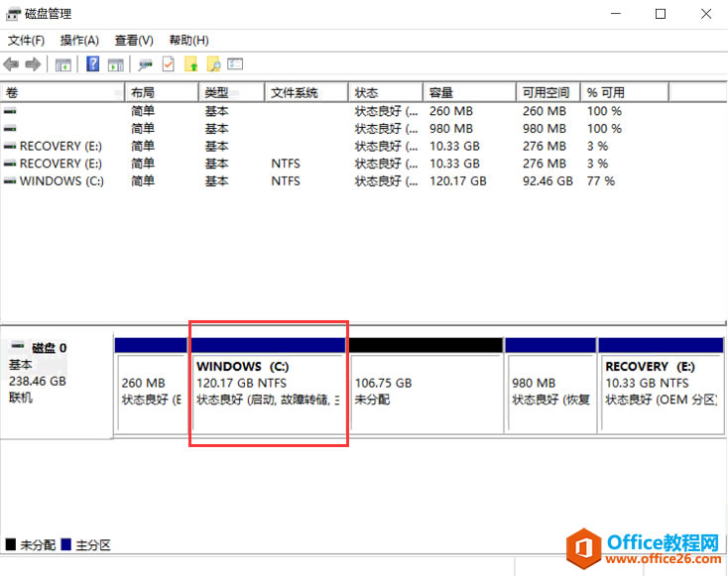Sort by the % 可用 column header
The height and width of the screenshot is (576, 728).
(625, 93)
